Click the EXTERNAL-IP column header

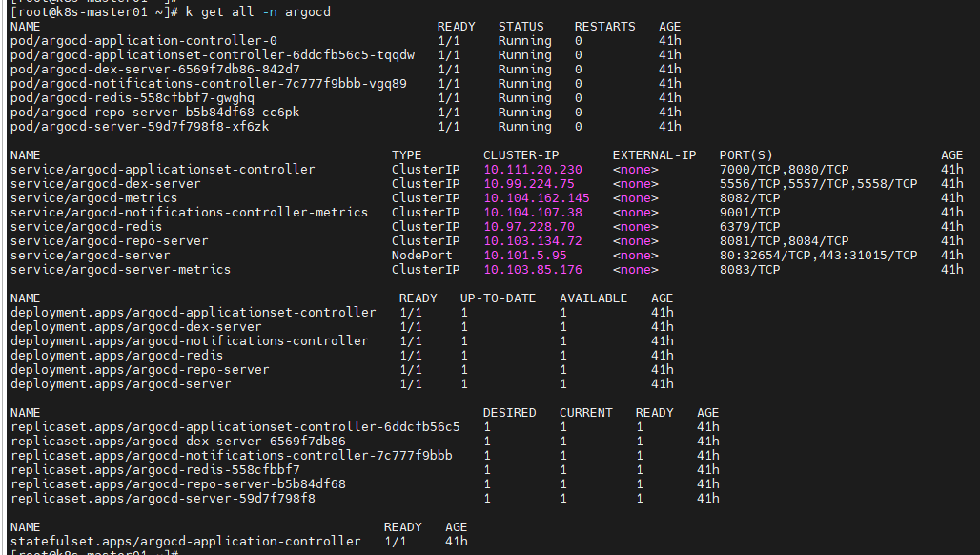coord(654,155)
